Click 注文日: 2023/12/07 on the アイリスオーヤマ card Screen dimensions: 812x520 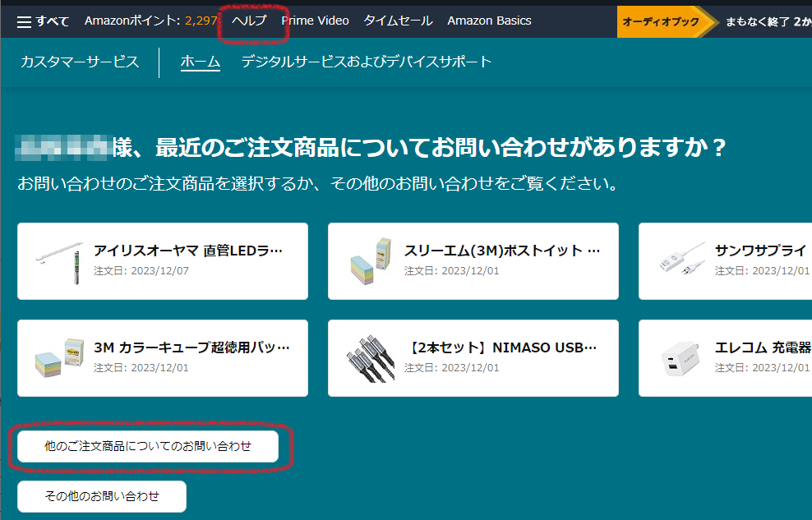click(141, 270)
